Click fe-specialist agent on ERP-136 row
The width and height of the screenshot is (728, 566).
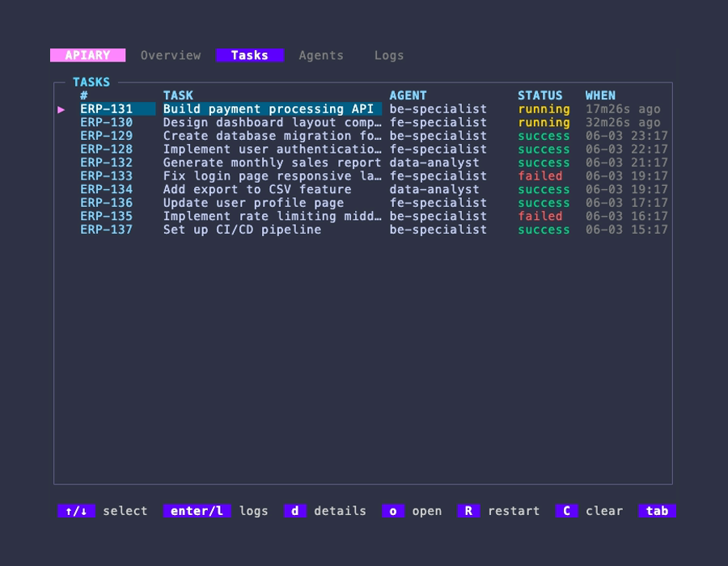438,203
